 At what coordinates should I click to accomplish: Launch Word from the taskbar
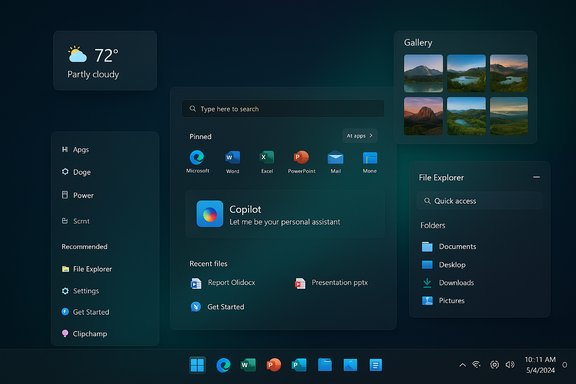(248, 365)
